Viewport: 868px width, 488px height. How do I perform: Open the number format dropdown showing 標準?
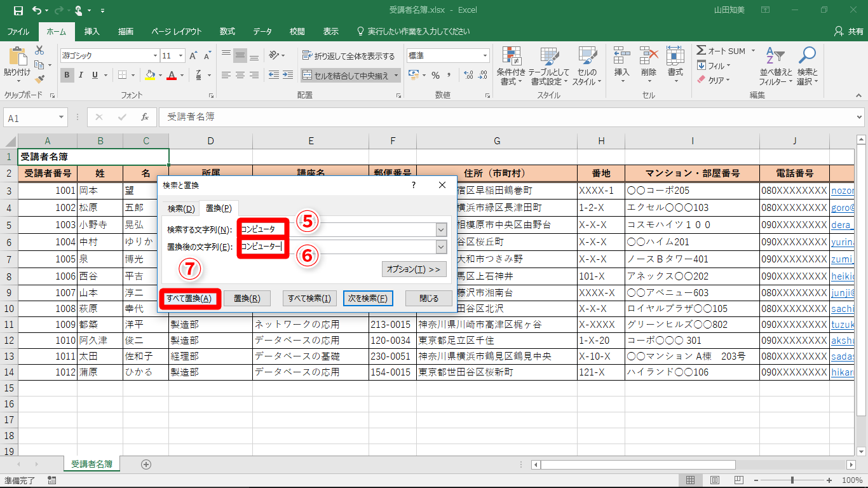485,56
